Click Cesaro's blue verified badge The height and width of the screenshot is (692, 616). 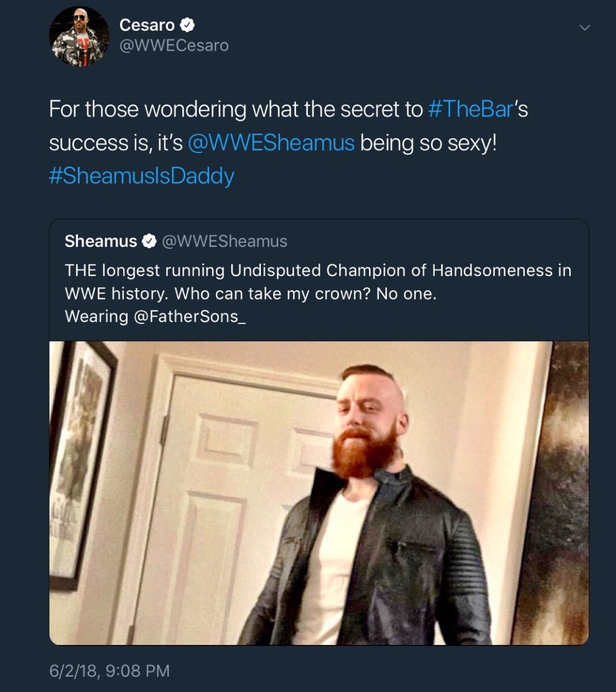click(x=187, y=25)
